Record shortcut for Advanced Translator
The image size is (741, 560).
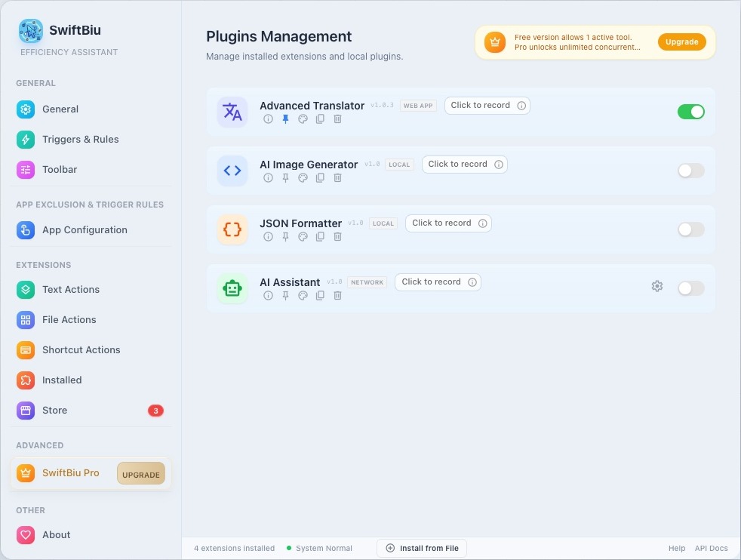(487, 106)
